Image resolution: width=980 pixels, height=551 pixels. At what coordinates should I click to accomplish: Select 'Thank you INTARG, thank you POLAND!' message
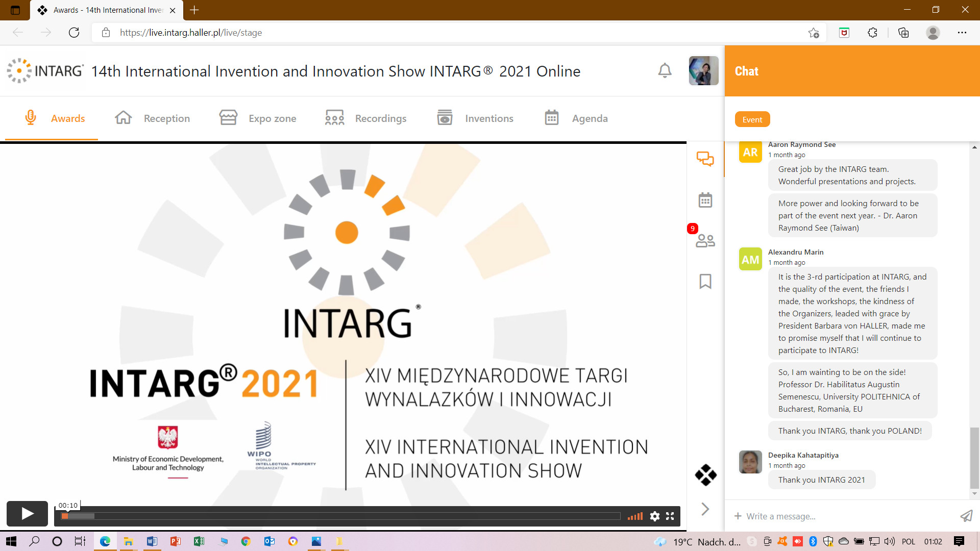pyautogui.click(x=850, y=431)
